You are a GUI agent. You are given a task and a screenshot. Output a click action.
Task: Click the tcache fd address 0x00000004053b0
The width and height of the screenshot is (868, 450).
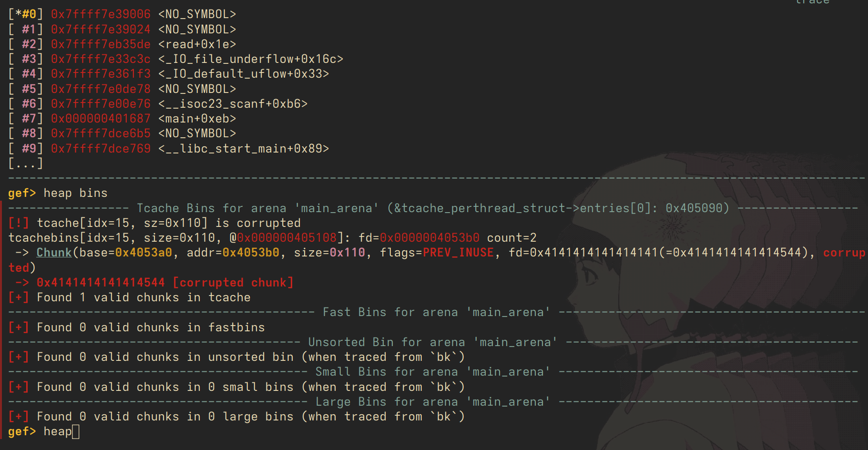click(x=429, y=238)
